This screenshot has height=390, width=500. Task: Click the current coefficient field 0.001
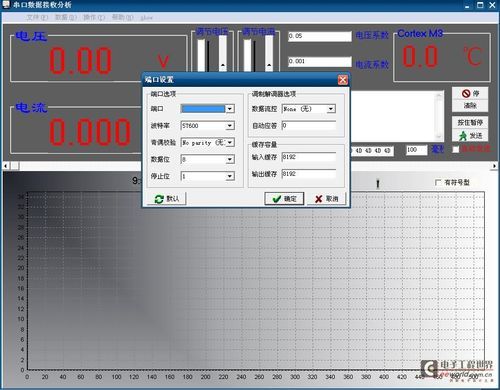pyautogui.click(x=320, y=62)
